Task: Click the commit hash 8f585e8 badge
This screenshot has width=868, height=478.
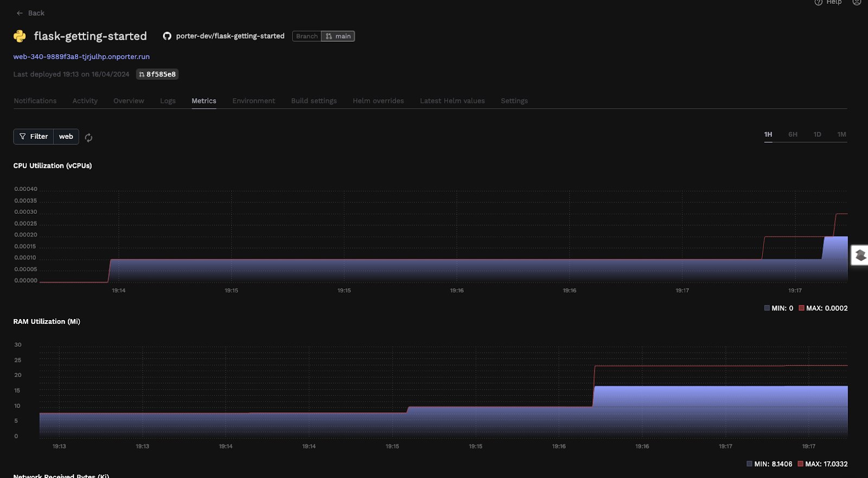Action: (157, 74)
